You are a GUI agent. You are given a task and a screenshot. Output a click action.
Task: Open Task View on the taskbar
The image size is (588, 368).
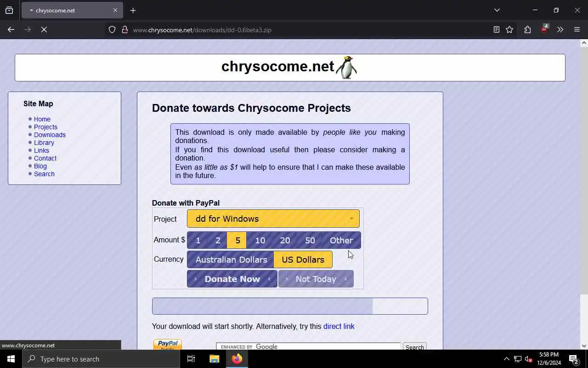coord(191,359)
